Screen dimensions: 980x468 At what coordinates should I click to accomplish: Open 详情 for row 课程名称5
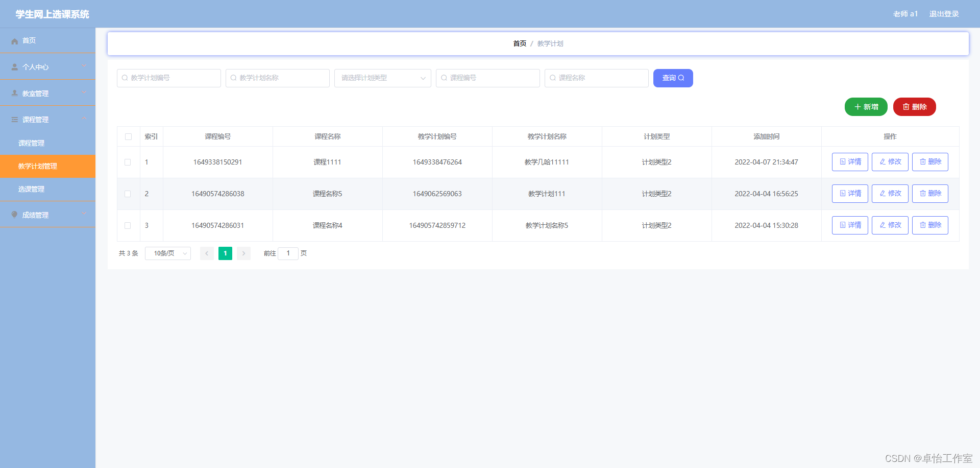tap(850, 194)
